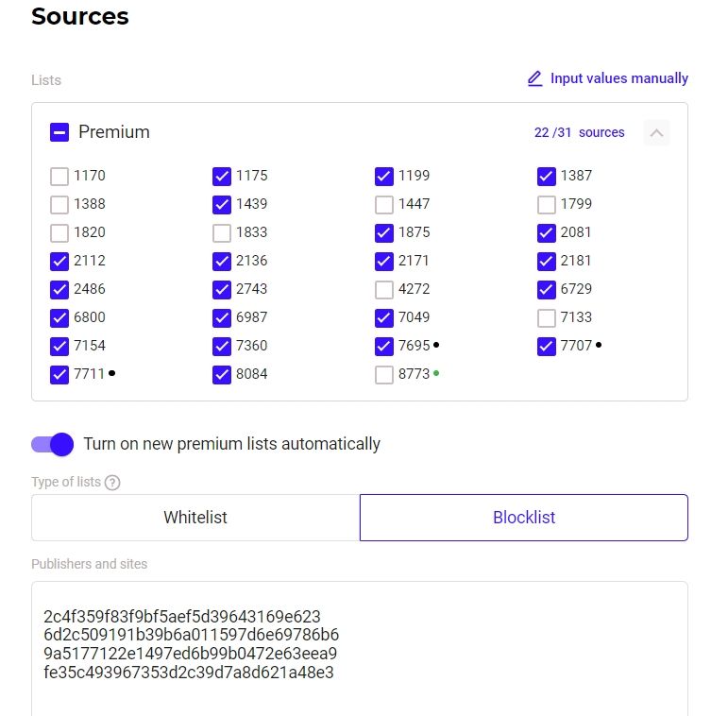Select source 4272 checkbox

click(384, 289)
